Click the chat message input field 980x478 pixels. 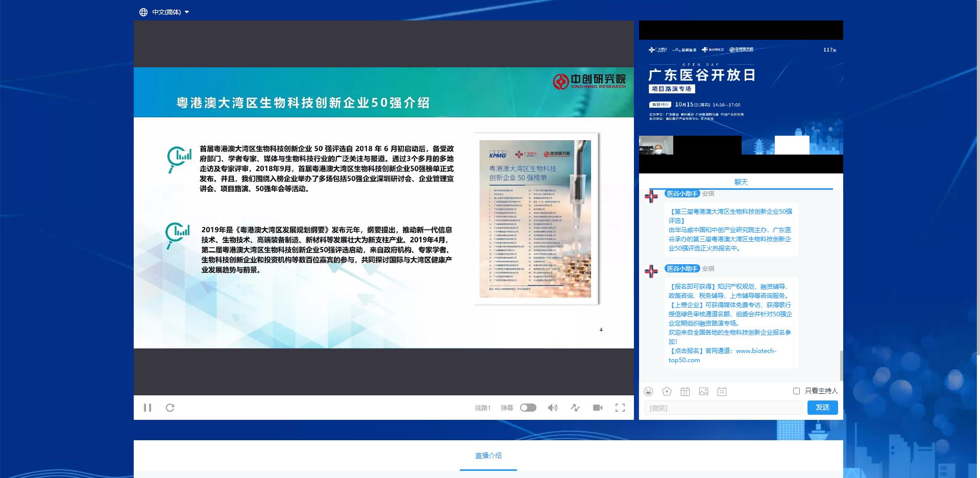tap(722, 408)
